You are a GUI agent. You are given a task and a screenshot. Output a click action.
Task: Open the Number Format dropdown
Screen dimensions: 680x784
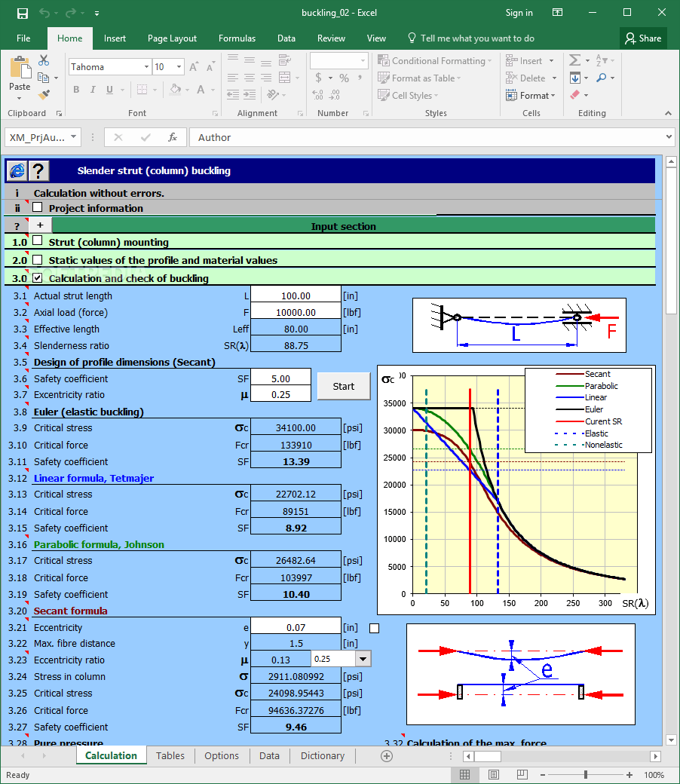click(363, 61)
